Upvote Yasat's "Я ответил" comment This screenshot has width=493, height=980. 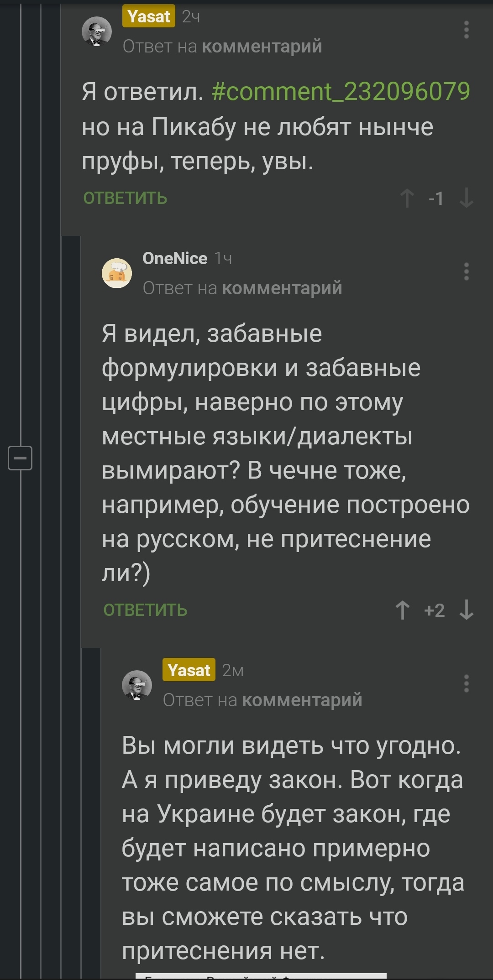[407, 198]
